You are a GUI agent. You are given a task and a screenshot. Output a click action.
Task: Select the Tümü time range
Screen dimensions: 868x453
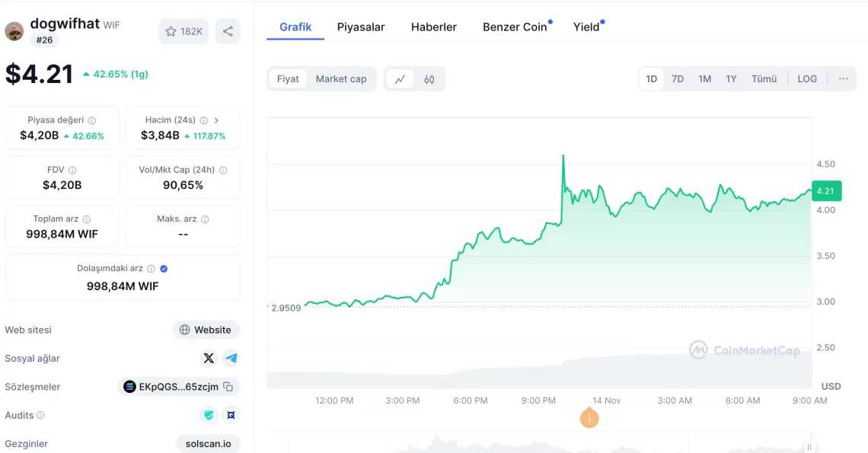click(x=764, y=79)
